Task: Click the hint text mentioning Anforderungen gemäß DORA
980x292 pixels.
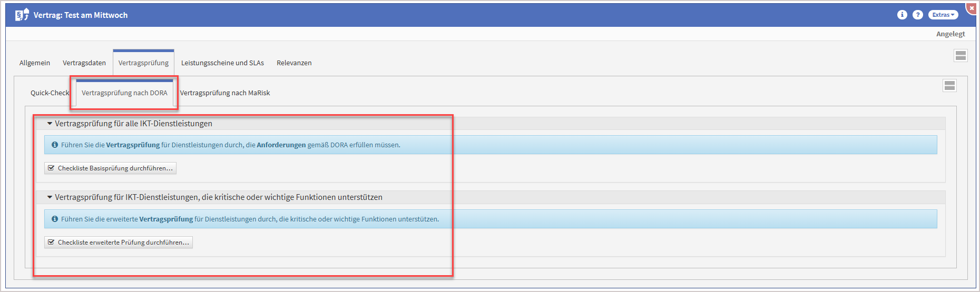Action: (x=231, y=145)
